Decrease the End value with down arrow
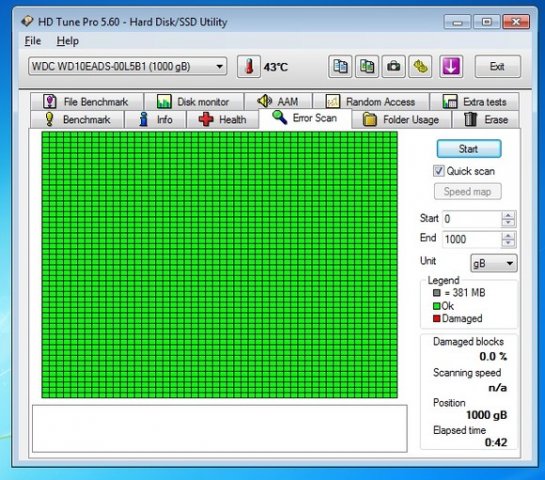The width and height of the screenshot is (545, 480). point(508,243)
